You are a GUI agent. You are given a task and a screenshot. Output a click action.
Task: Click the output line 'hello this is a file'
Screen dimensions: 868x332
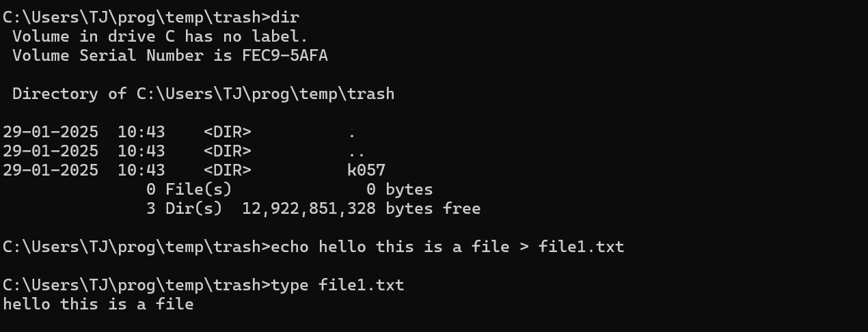click(x=98, y=304)
